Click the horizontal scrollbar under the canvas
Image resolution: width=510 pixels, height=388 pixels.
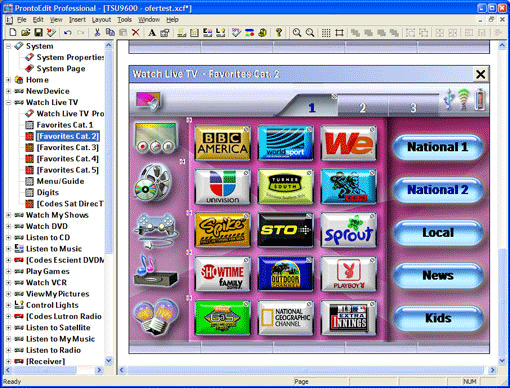click(x=306, y=370)
